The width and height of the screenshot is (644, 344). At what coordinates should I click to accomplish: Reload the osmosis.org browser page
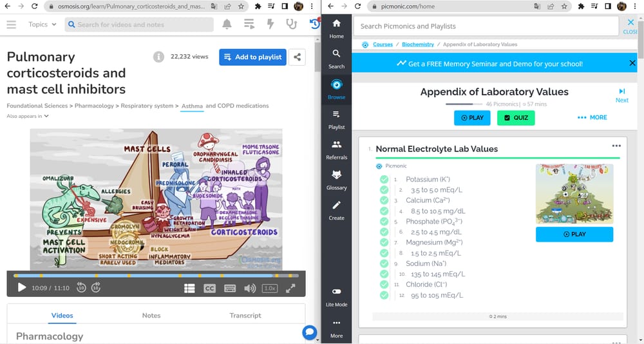pos(35,6)
